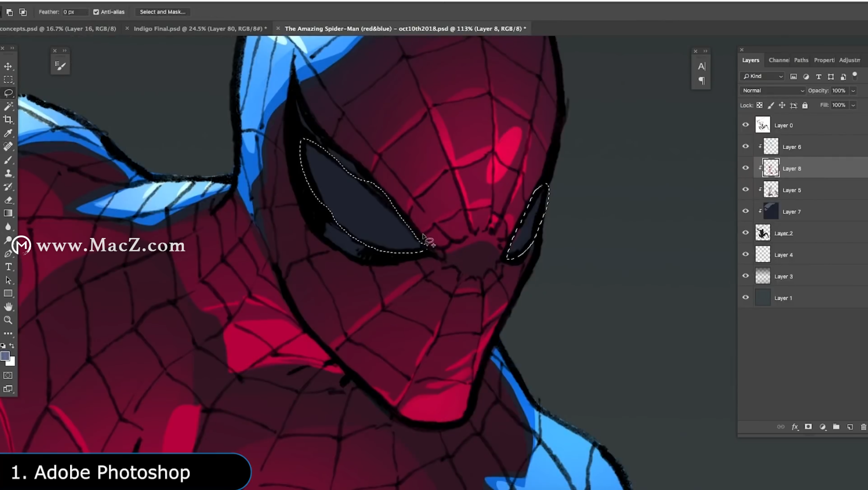Toggle lock all padlock

(805, 105)
